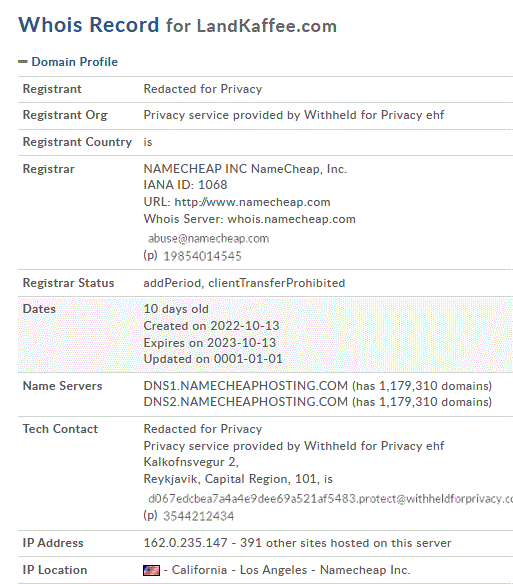Collapse the Domain Profile section

tap(23, 62)
